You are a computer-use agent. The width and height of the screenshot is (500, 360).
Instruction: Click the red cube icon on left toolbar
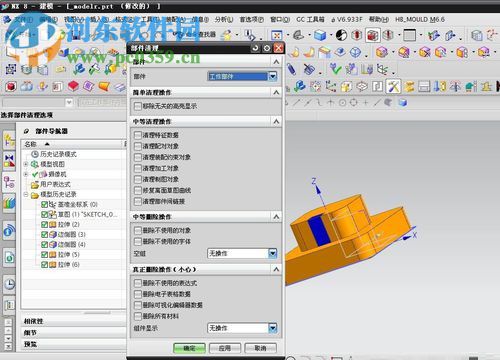(11, 87)
